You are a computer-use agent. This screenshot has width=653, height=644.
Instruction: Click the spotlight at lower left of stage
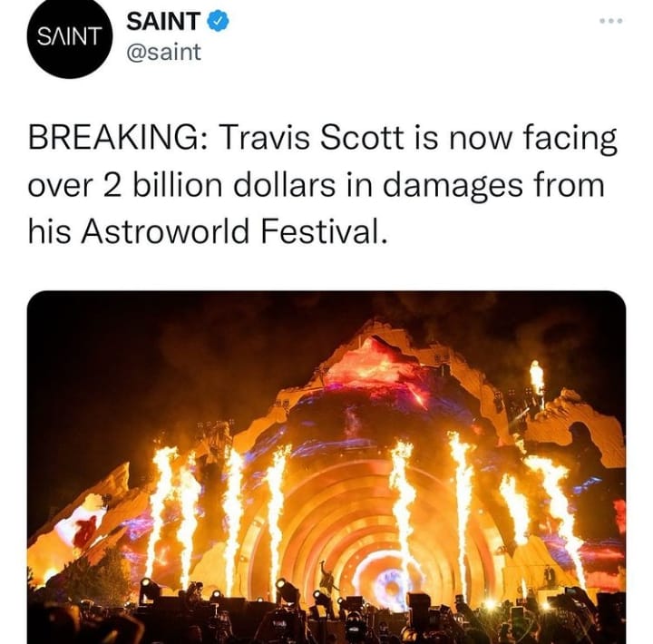149,589
